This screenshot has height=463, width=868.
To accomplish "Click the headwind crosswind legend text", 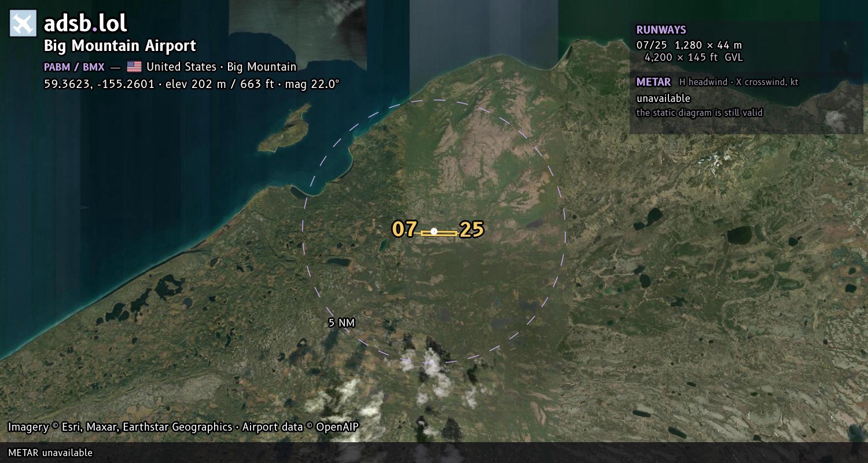I will (x=738, y=82).
